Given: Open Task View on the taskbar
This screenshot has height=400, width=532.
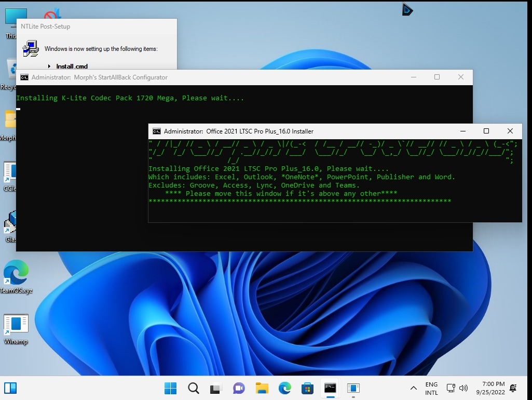Looking at the screenshot, I should pos(216,388).
